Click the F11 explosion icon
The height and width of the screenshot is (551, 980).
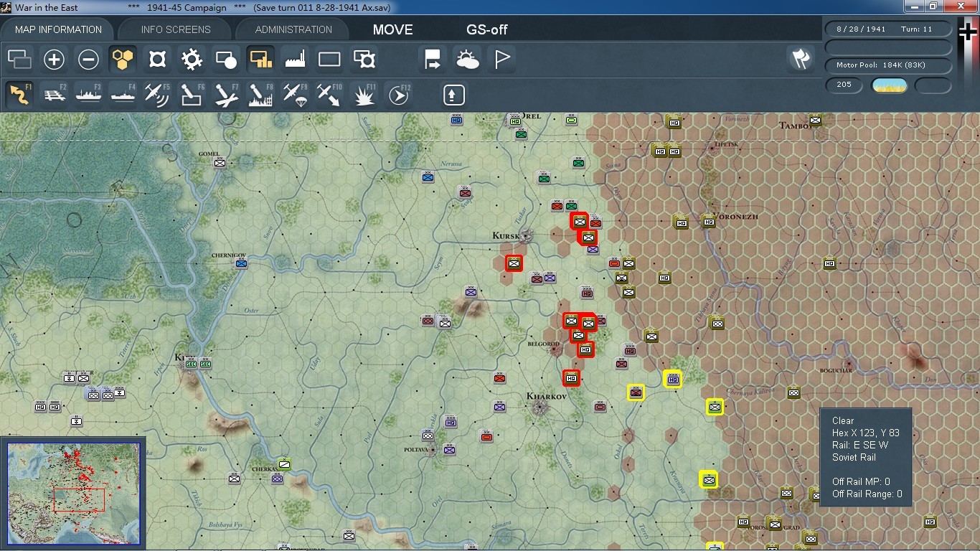coord(364,95)
